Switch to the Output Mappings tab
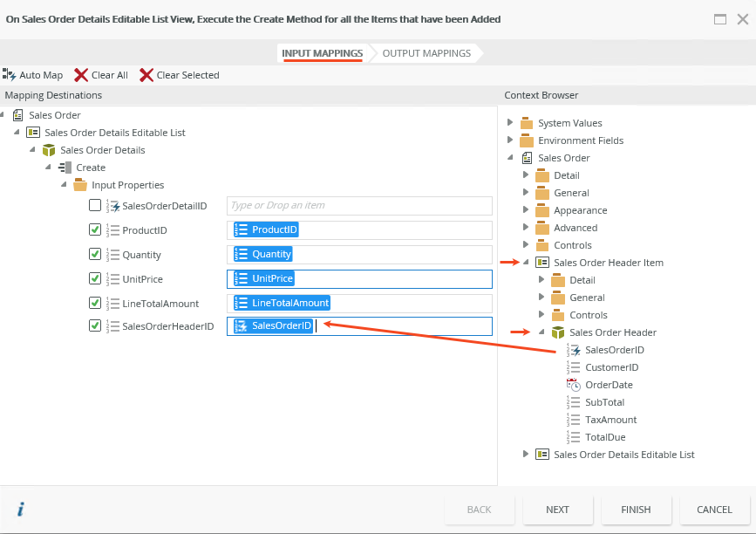The image size is (756, 534). [x=426, y=53]
